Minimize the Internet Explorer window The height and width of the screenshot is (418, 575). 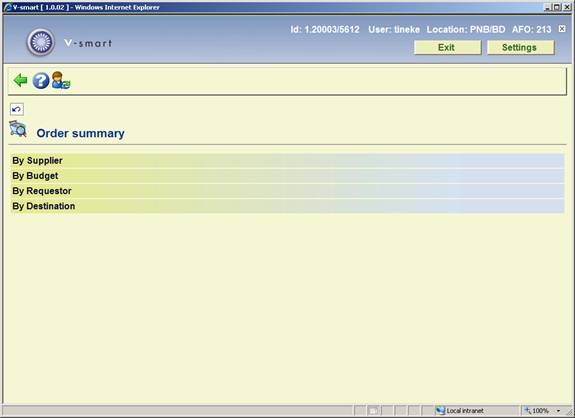[x=547, y=7]
